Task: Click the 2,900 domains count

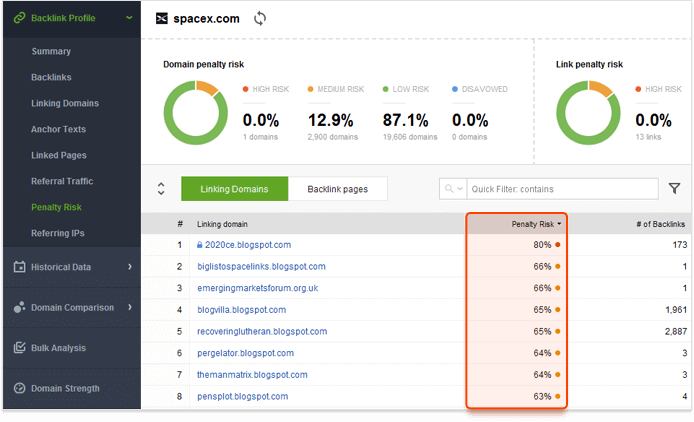Action: (x=333, y=137)
